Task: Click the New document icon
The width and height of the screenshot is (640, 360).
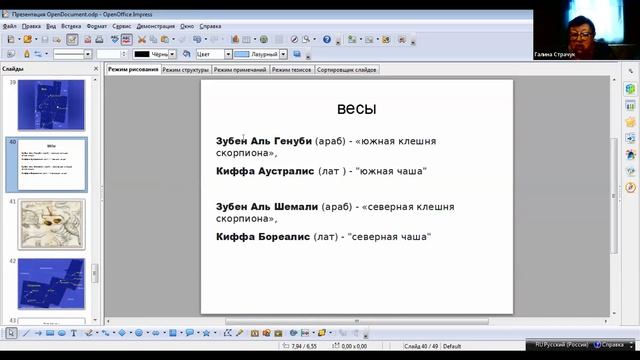Action: 11,40
